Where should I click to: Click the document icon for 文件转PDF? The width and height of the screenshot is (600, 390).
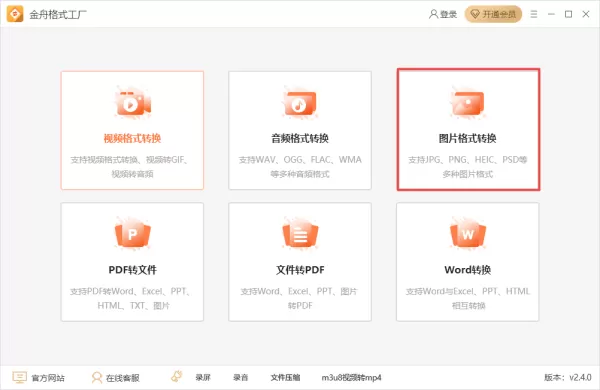pos(300,234)
